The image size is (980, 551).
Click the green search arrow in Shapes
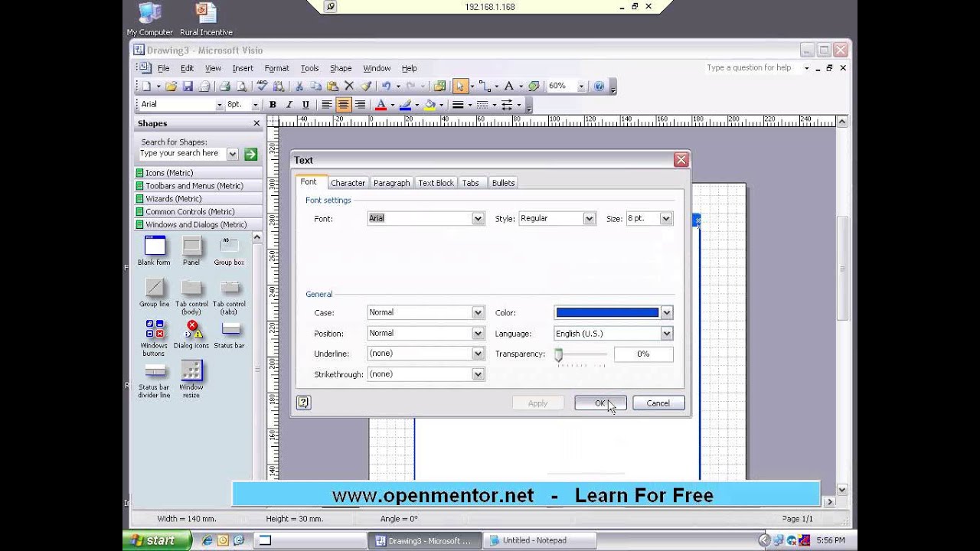(x=250, y=154)
